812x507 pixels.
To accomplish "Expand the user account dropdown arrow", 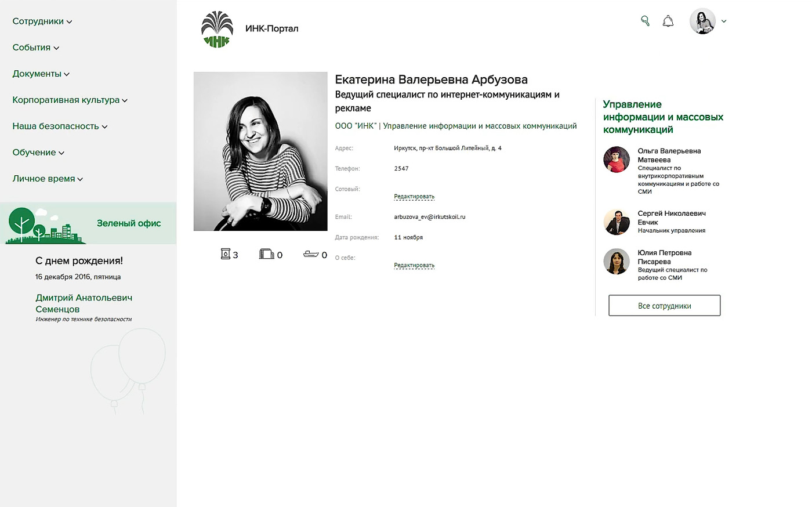I will click(724, 21).
